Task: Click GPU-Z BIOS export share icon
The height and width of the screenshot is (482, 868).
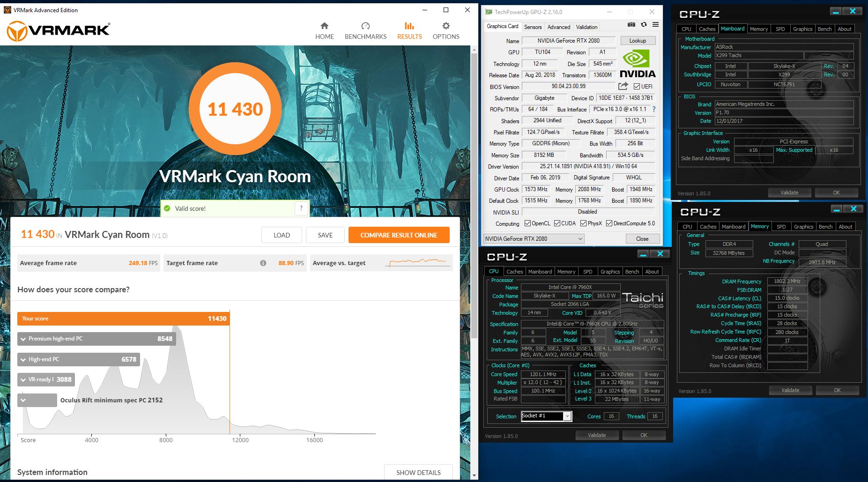Action: [x=623, y=86]
